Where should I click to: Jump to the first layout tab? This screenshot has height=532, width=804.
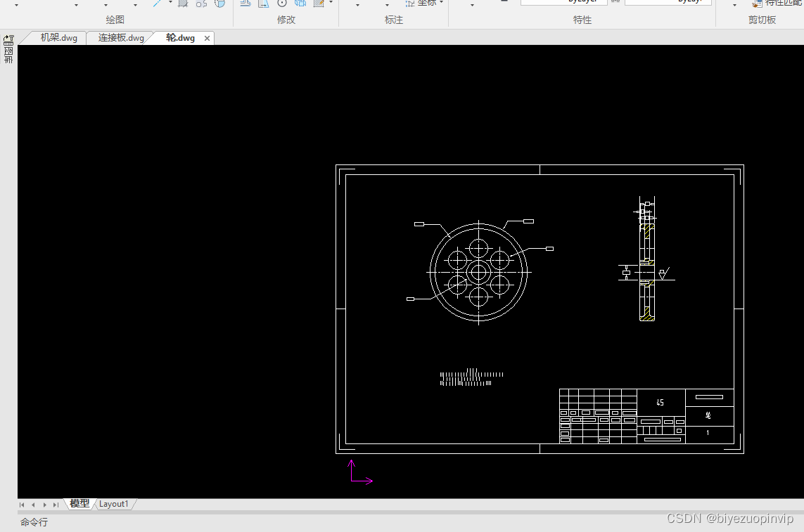click(22, 505)
